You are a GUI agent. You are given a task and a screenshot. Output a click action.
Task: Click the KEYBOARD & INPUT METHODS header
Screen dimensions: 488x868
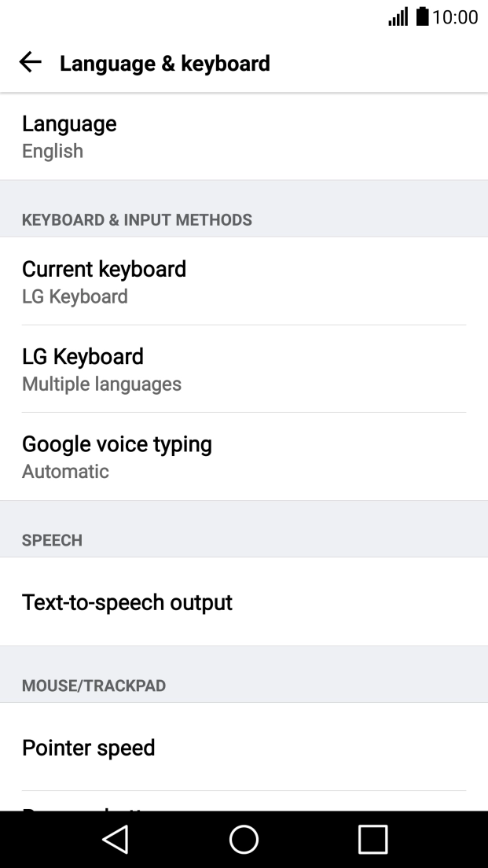pos(137,220)
